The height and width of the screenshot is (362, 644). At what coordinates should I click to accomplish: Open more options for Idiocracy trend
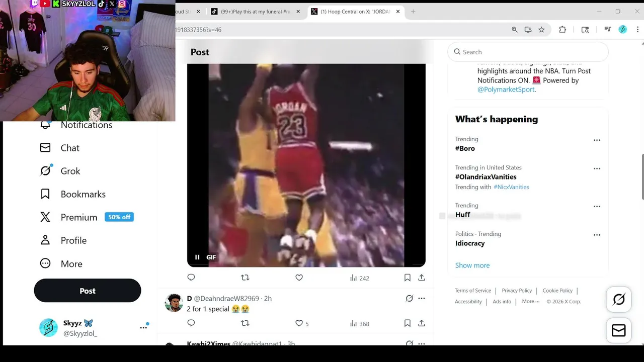pos(597,235)
